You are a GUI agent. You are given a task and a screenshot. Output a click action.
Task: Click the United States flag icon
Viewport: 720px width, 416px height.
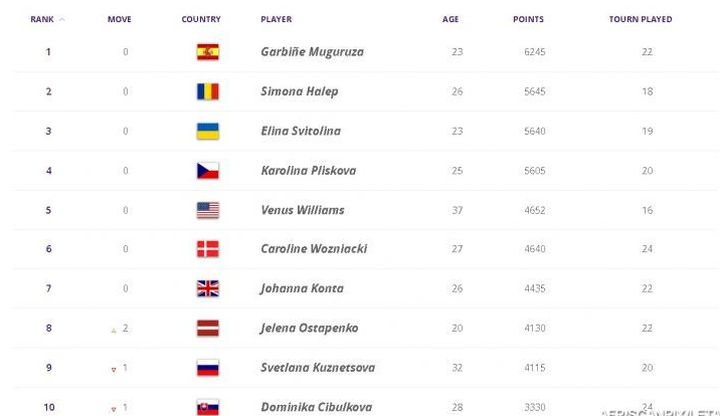click(208, 210)
